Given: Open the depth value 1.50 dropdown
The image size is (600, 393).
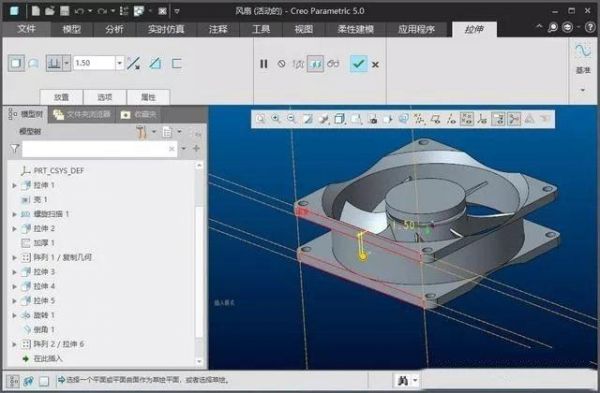Looking at the screenshot, I should [120, 63].
